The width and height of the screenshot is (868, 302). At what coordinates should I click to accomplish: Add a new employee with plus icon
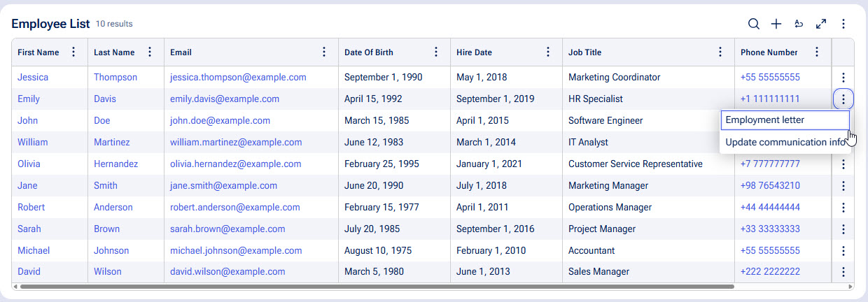pyautogui.click(x=776, y=24)
